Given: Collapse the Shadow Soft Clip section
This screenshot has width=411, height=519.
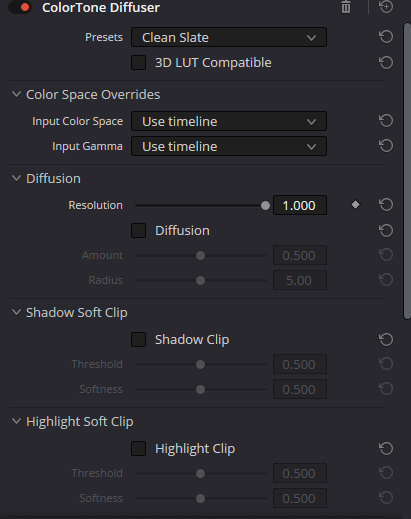Looking at the screenshot, I should 16,312.
